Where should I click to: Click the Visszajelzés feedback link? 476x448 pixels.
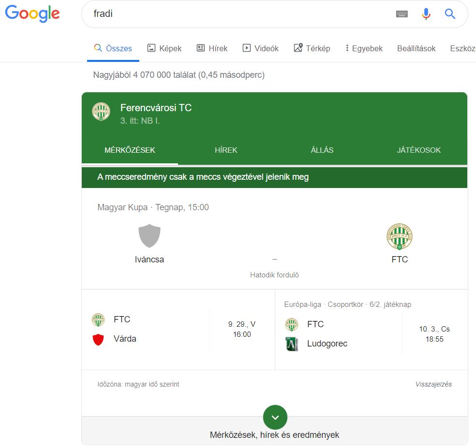coord(433,384)
